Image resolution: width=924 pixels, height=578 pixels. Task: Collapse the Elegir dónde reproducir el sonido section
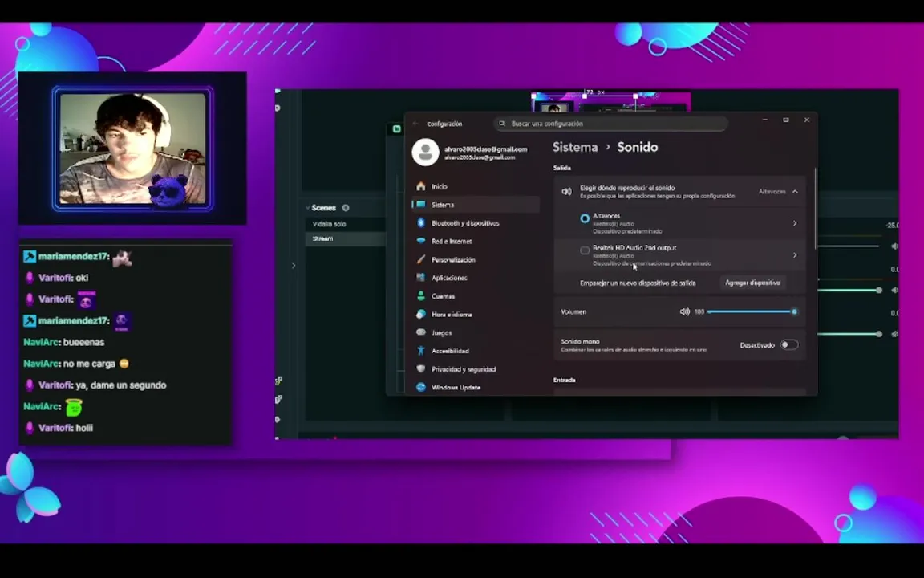click(x=795, y=192)
